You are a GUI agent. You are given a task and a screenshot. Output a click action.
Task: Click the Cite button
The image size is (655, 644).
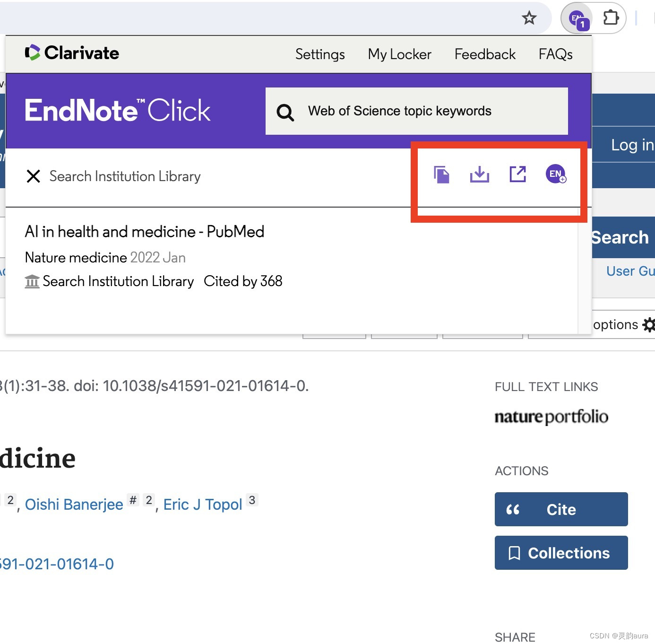pos(561,509)
